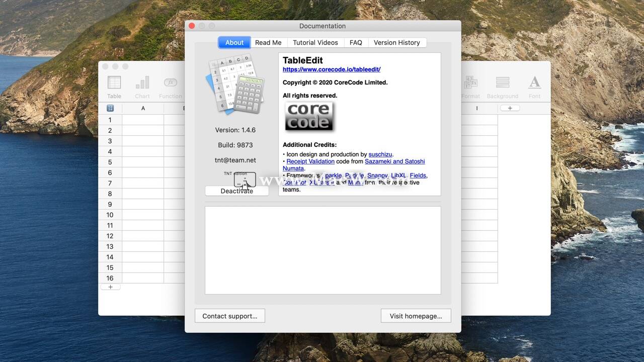Screen dimensions: 644x362
Task: Click the 'Version: 1.4.6' text
Action: tap(235, 130)
